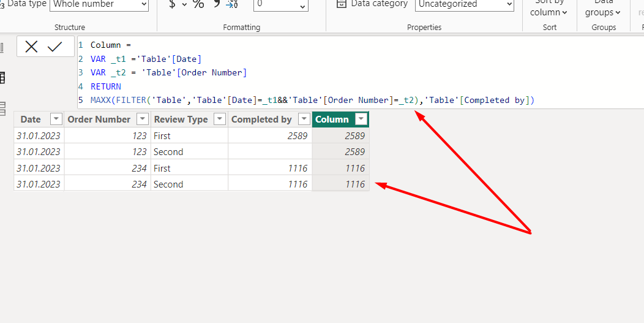
Task: Commit the formula with the checkmark icon
Action: [54, 47]
